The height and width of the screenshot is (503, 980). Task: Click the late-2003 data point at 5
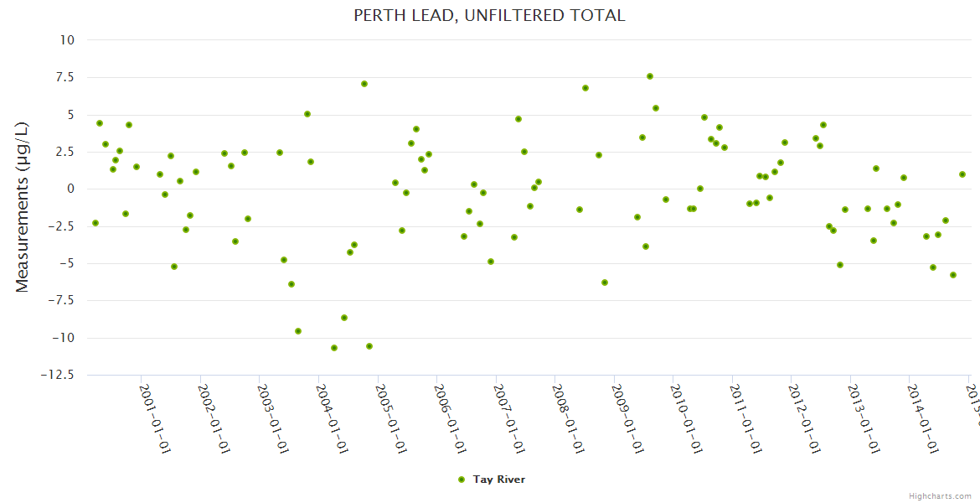tap(307, 114)
